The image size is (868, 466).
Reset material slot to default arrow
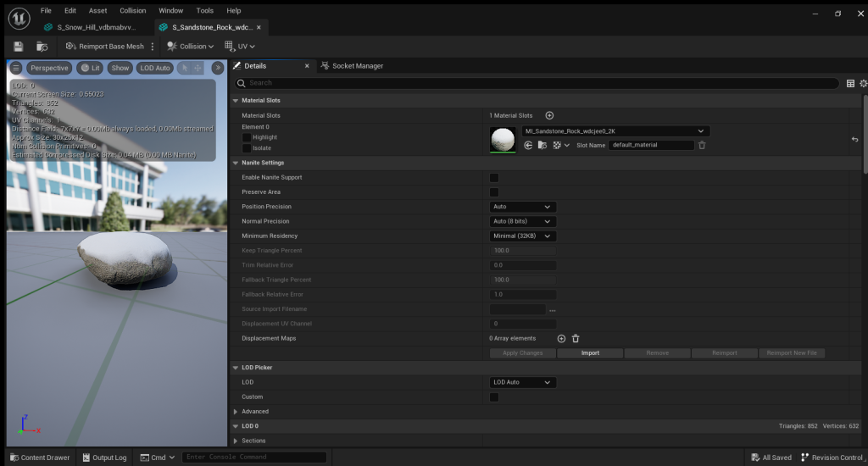(x=854, y=140)
